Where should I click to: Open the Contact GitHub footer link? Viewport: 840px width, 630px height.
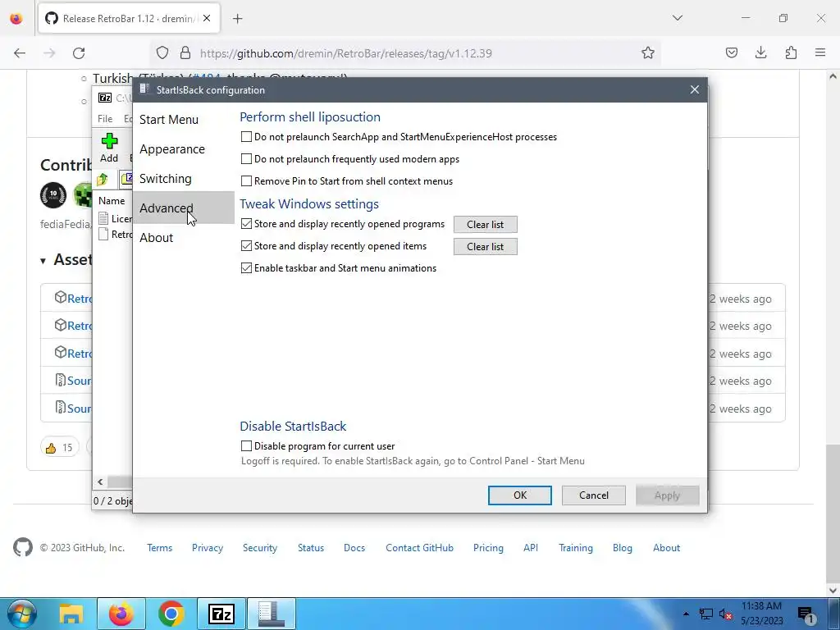point(419,547)
